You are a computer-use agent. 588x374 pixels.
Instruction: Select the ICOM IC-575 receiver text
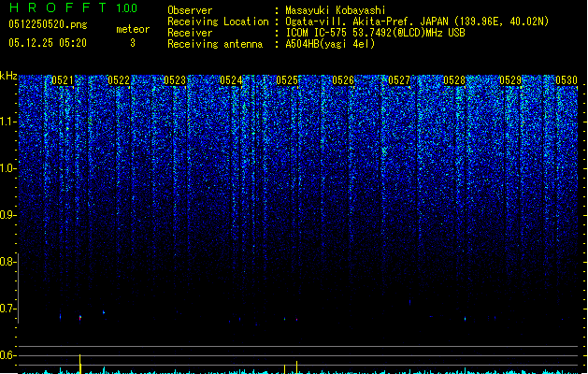(x=375, y=33)
